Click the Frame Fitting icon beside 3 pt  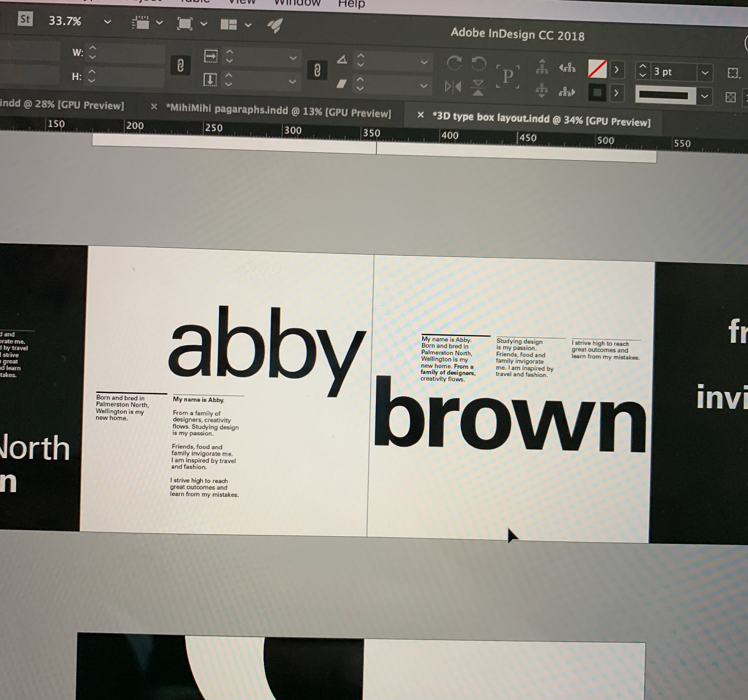point(733,73)
